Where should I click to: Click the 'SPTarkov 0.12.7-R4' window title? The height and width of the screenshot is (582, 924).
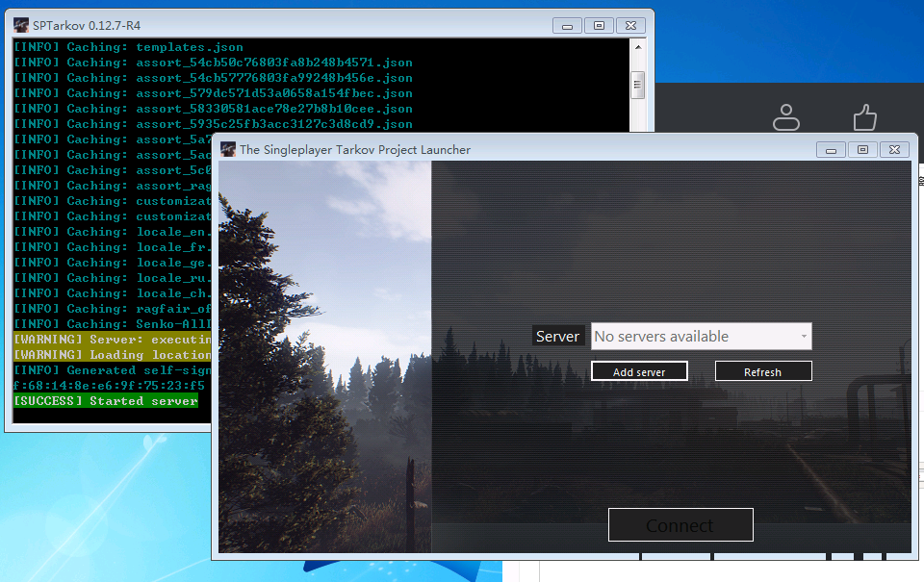tap(87, 25)
